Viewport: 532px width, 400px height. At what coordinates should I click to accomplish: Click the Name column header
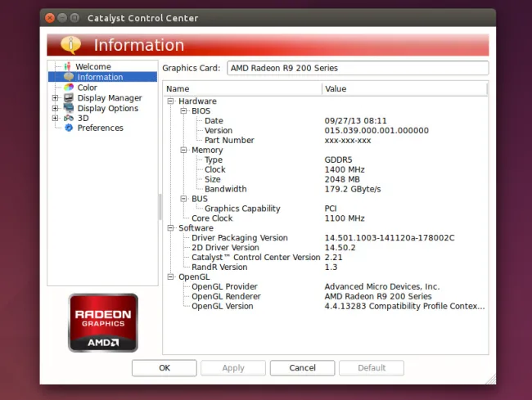242,88
